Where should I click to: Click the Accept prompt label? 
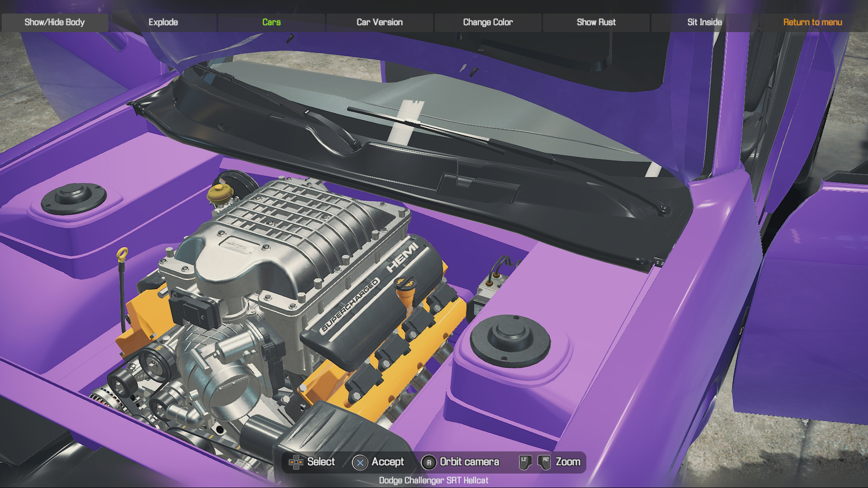387,462
